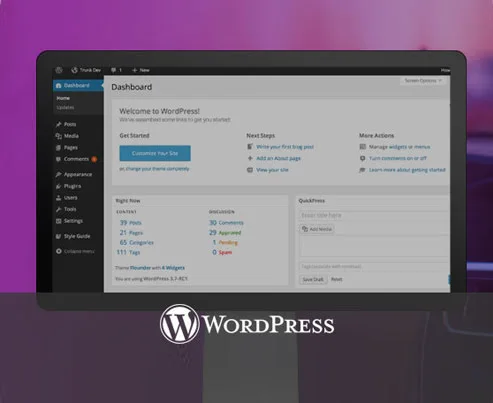The width and height of the screenshot is (493, 403).
Task: Click the Style Guide sidebar icon
Action: 59,236
